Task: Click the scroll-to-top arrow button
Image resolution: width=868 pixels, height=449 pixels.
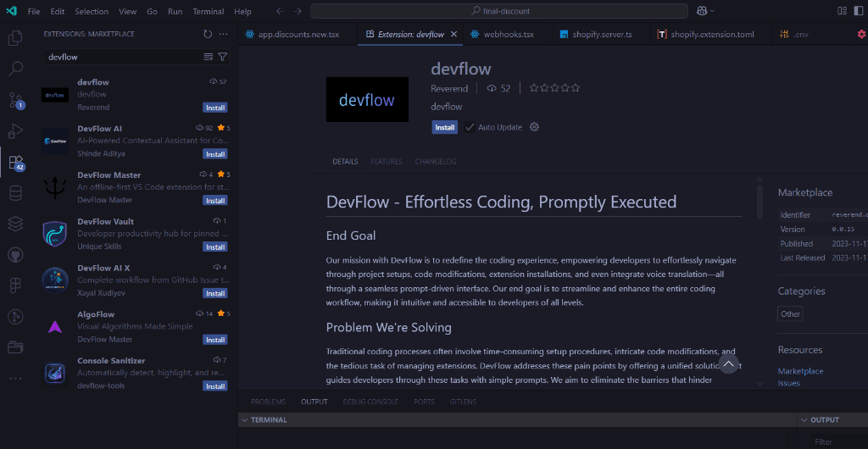Action: [728, 363]
